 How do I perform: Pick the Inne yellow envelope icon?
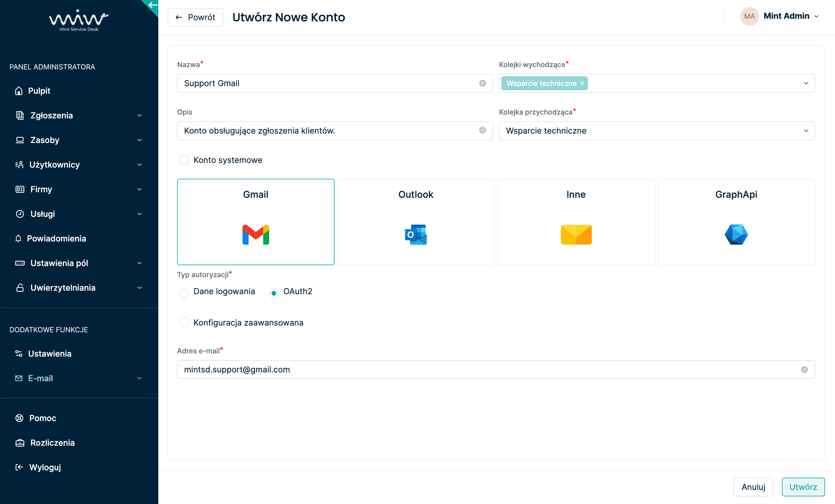[x=576, y=234]
